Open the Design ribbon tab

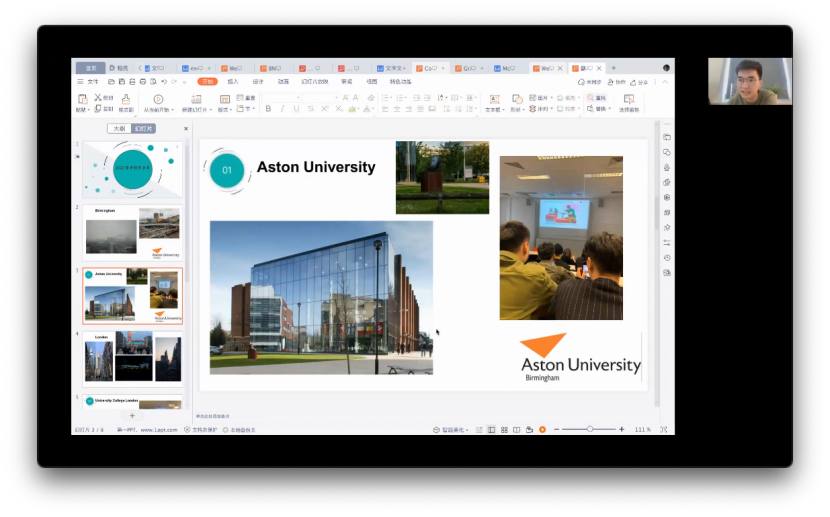pyautogui.click(x=258, y=81)
